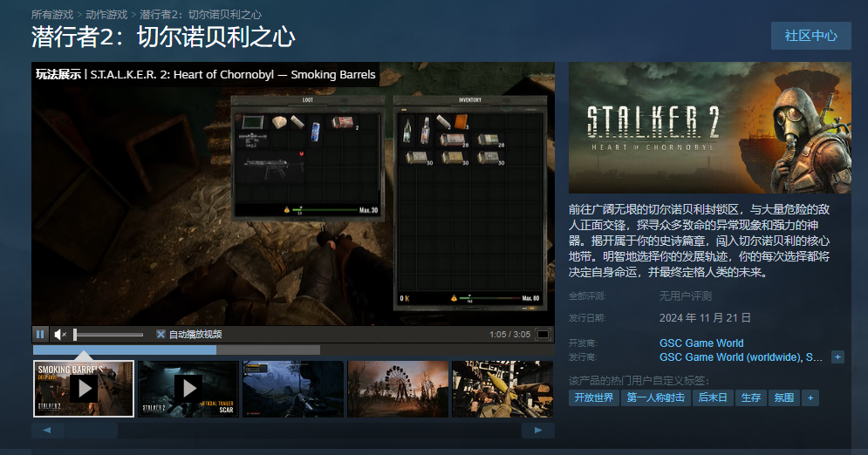Select the 生存 tag
This screenshot has height=455, width=868.
point(750,397)
